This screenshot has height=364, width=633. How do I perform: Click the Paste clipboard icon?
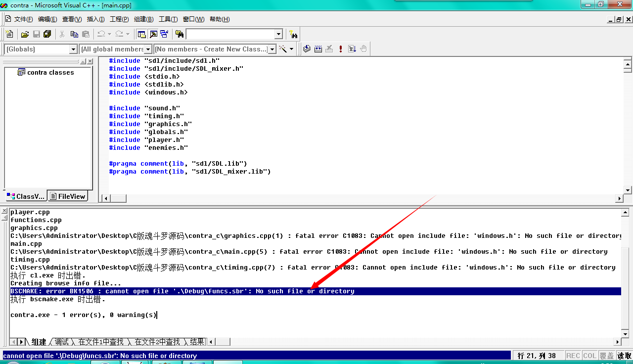coord(86,34)
